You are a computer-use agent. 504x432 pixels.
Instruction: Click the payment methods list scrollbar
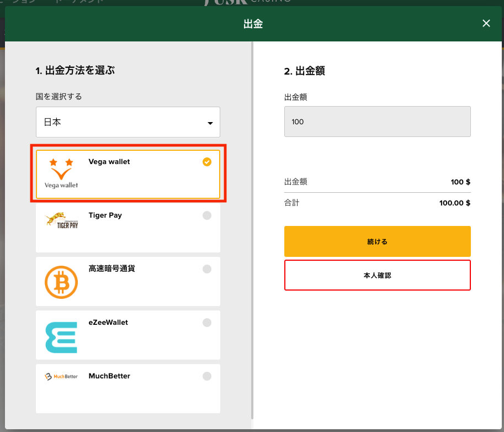pos(252,230)
